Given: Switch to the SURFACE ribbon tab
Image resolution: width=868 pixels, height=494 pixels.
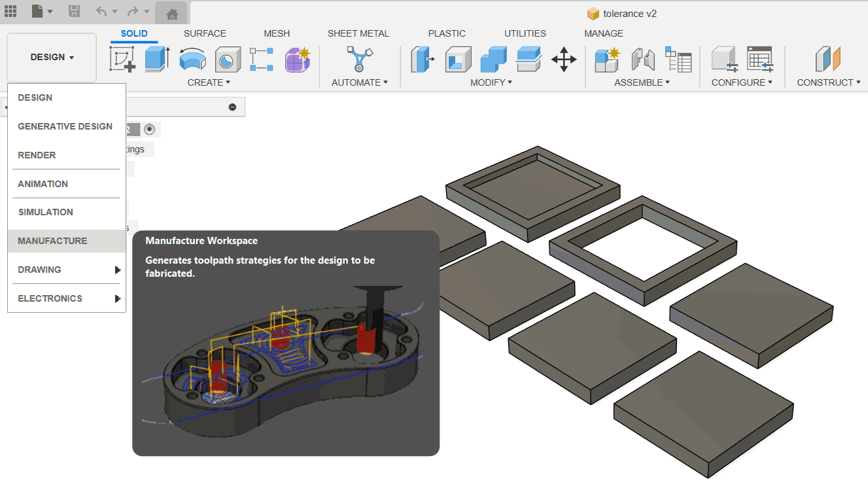Looking at the screenshot, I should (205, 33).
